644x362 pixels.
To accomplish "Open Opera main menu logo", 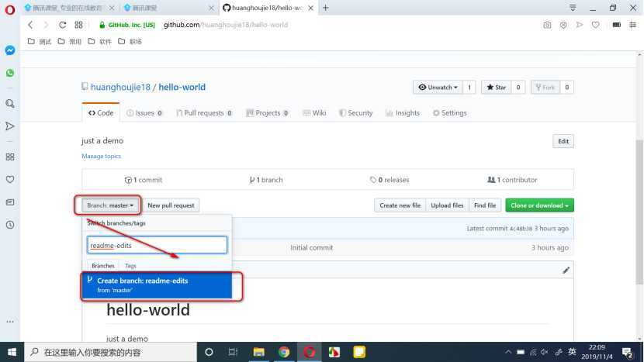I will (10, 9).
